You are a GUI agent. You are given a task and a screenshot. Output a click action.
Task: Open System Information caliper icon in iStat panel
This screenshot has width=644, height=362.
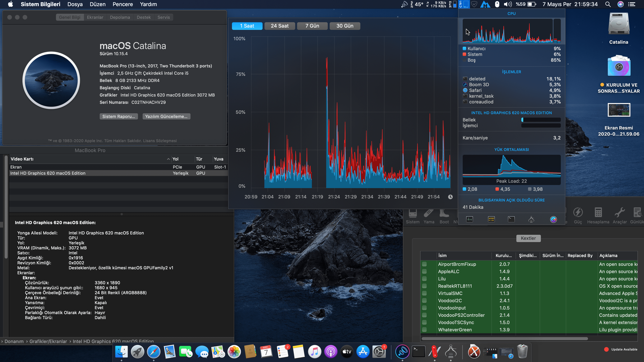[x=531, y=219]
